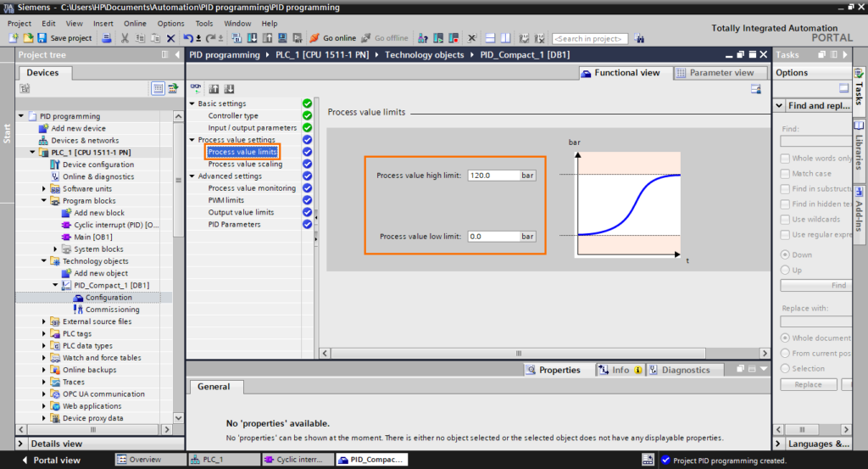Screen dimensions: 868x469
Task: Open Cyclic interrupt editor from taskbar
Action: click(x=298, y=460)
